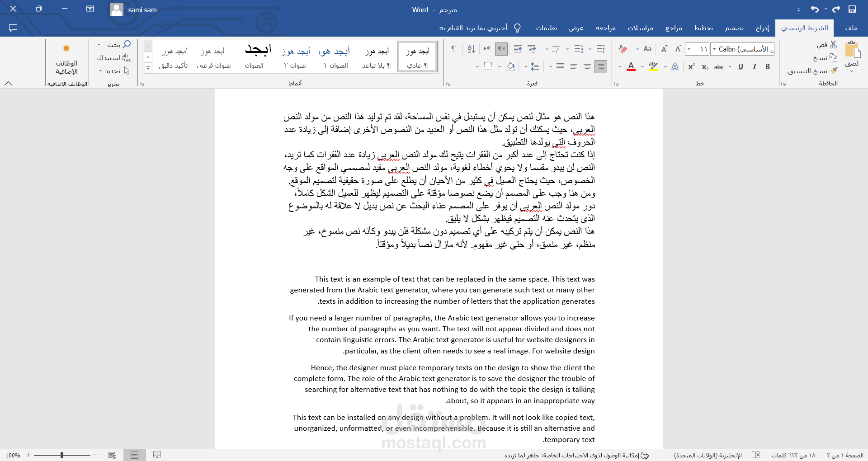Open the font color tool
The width and height of the screenshot is (868, 461).
632,66
